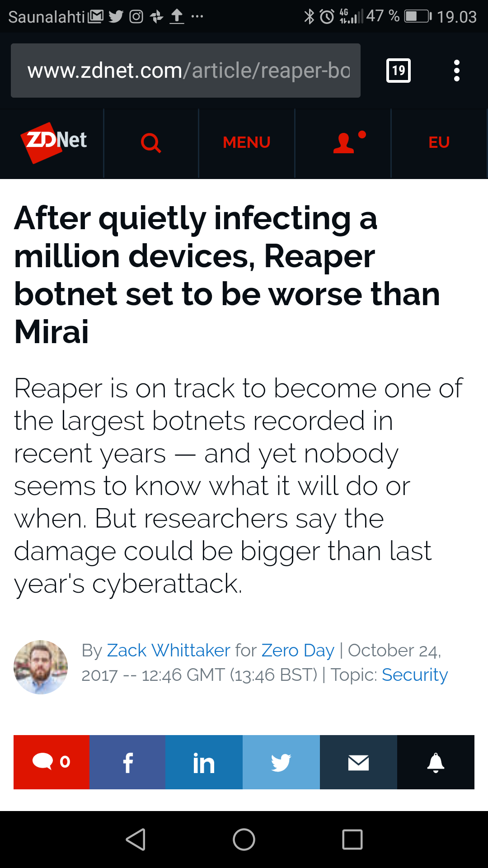Open the Security topic link
This screenshot has height=868, width=488.
pyautogui.click(x=414, y=675)
